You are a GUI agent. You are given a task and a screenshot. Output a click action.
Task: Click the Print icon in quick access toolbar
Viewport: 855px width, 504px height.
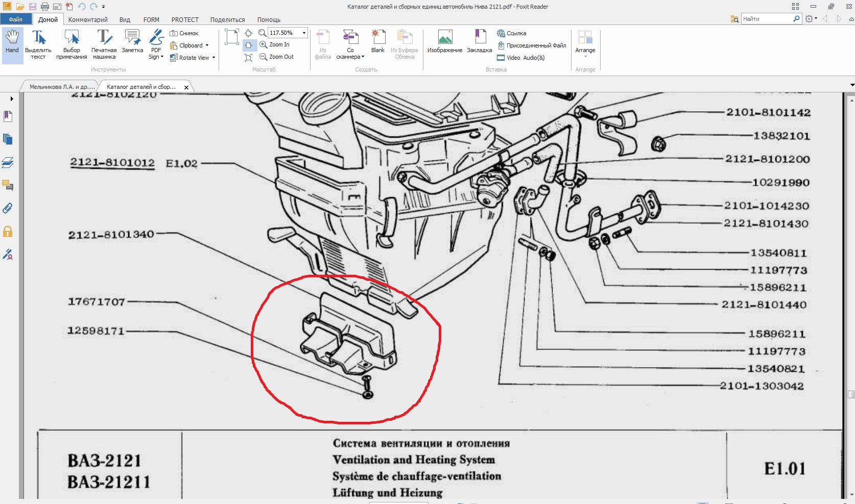pyautogui.click(x=44, y=7)
